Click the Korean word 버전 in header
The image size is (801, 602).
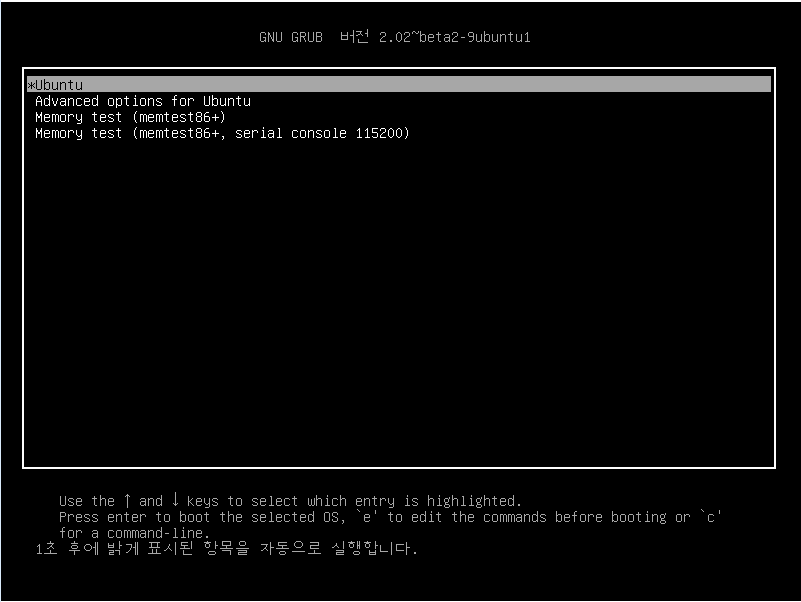(x=355, y=36)
